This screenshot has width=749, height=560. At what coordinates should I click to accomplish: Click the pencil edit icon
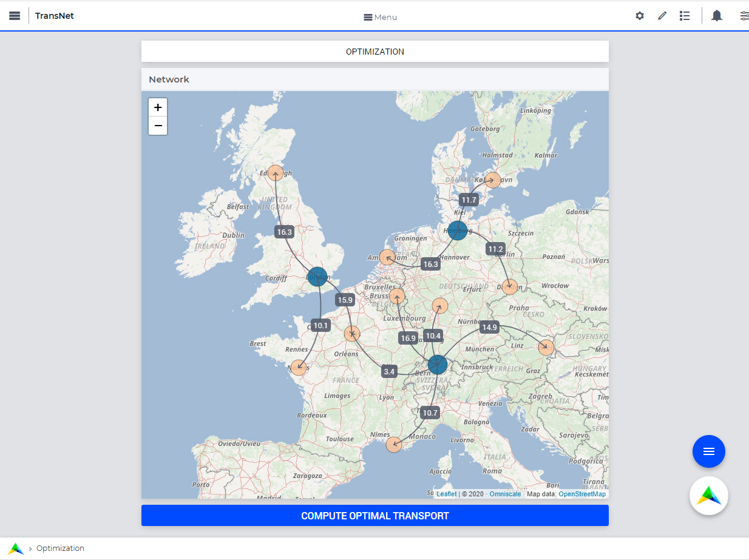pyautogui.click(x=662, y=16)
